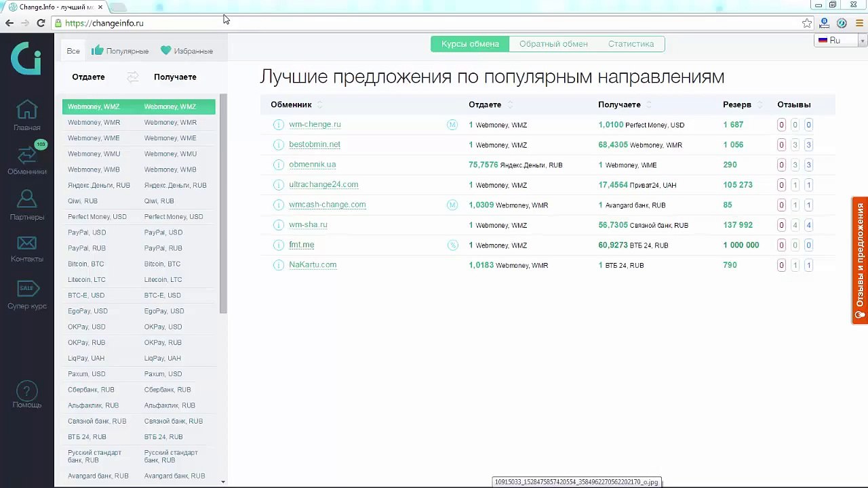The image size is (868, 488).
Task: Open the fmt.me exchanger link
Action: tap(302, 245)
